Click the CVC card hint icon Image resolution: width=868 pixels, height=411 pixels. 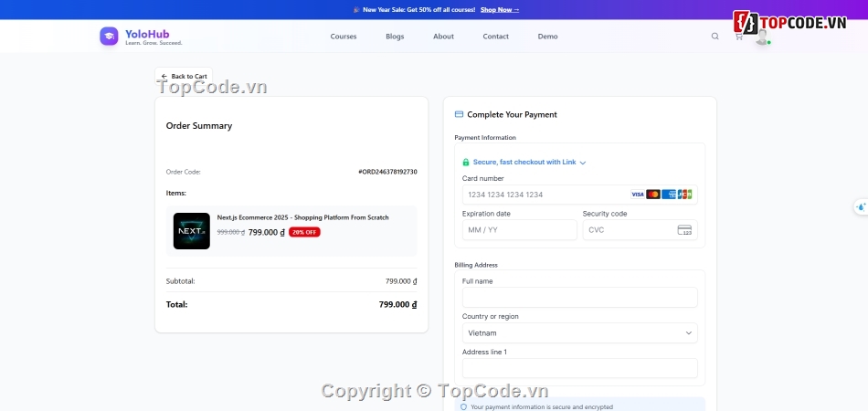point(684,230)
